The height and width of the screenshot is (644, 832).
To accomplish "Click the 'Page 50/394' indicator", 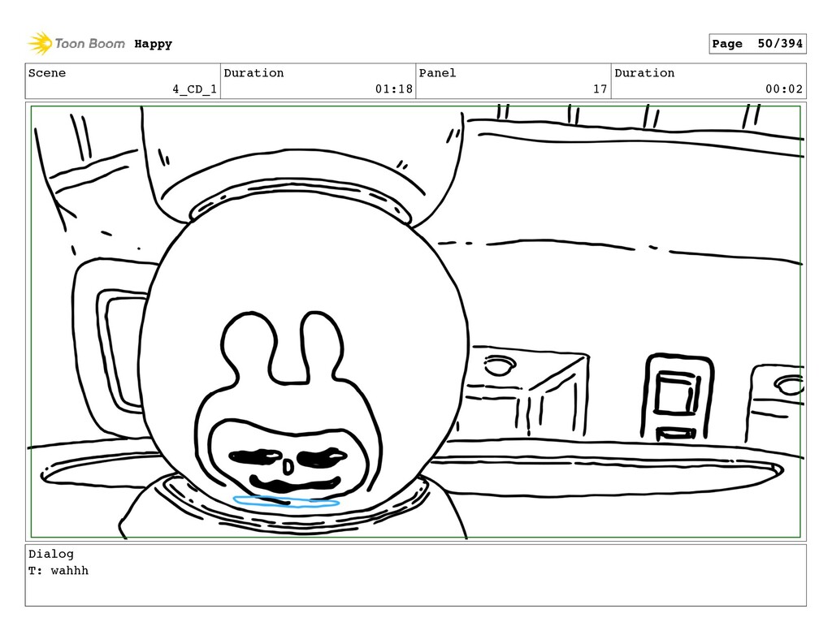I will tap(757, 44).
